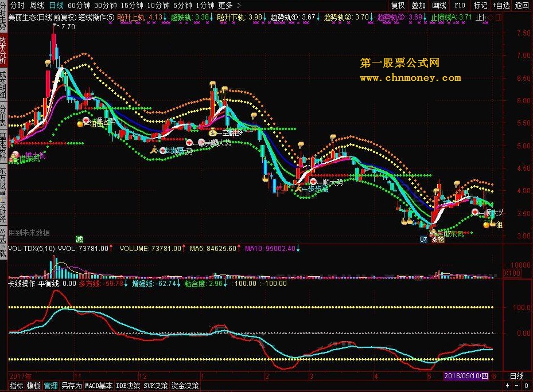Viewport: 533px width, 392px height.
Task: Switch to the 60分钟 period
Action: coord(79,5)
